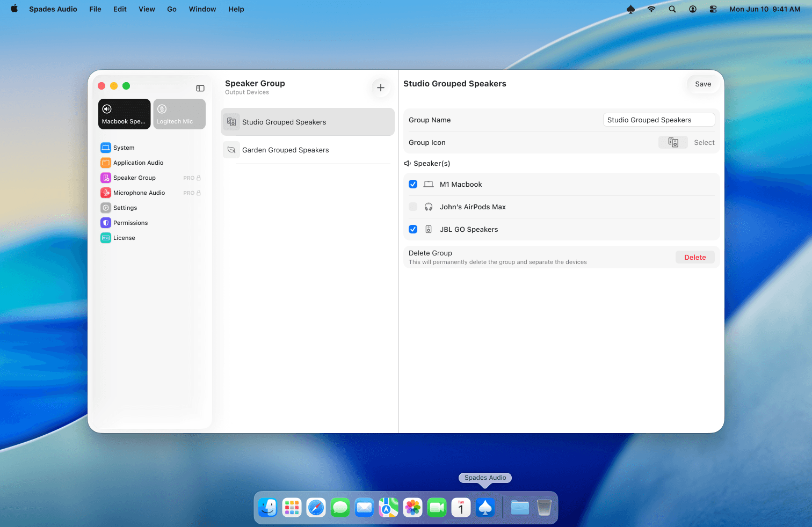Open the System section
The image size is (812, 527).
124,148
